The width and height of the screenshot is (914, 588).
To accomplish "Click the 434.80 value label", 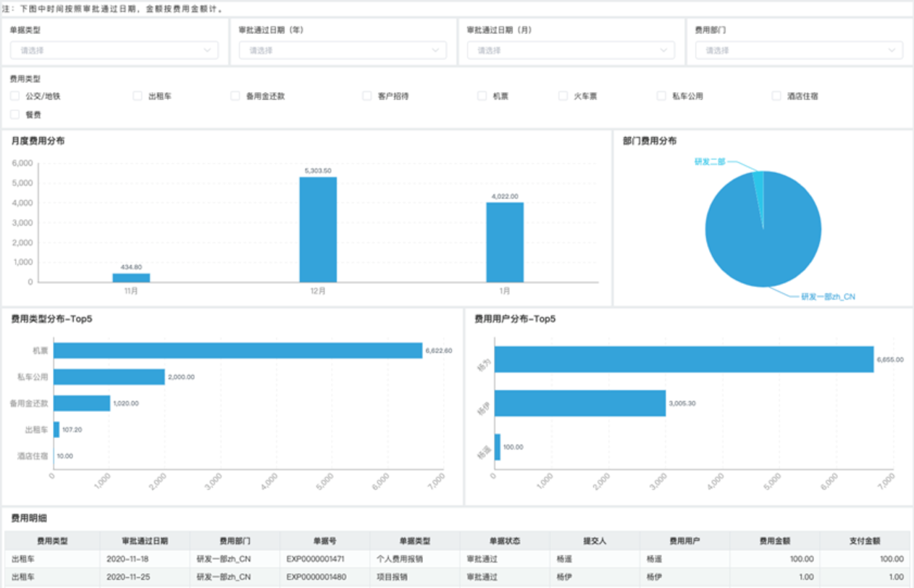I will point(131,267).
